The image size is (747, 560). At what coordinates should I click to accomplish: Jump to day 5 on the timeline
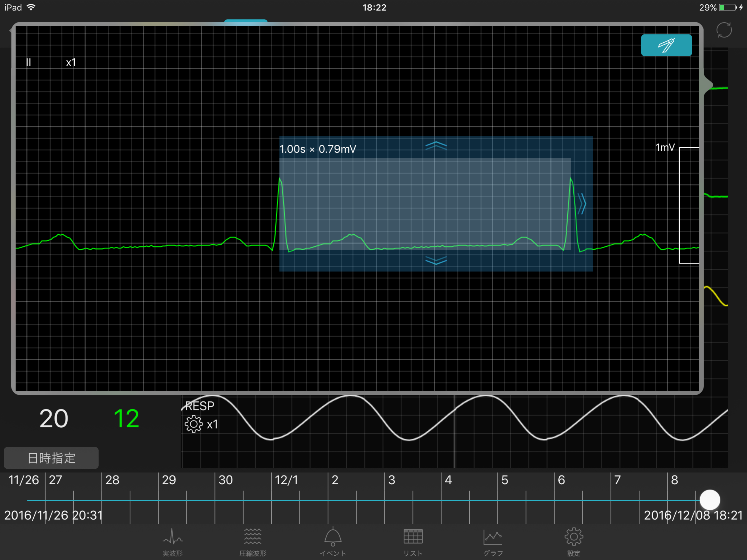tap(505, 480)
